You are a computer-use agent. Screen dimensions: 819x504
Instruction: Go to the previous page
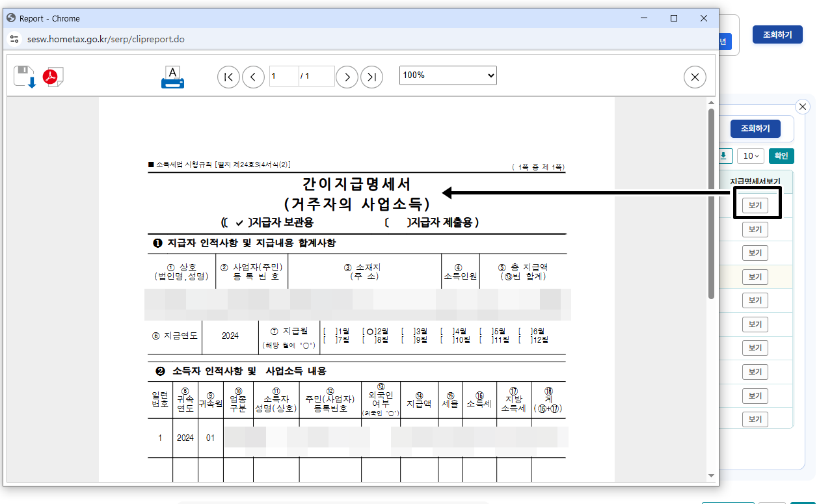coord(253,77)
